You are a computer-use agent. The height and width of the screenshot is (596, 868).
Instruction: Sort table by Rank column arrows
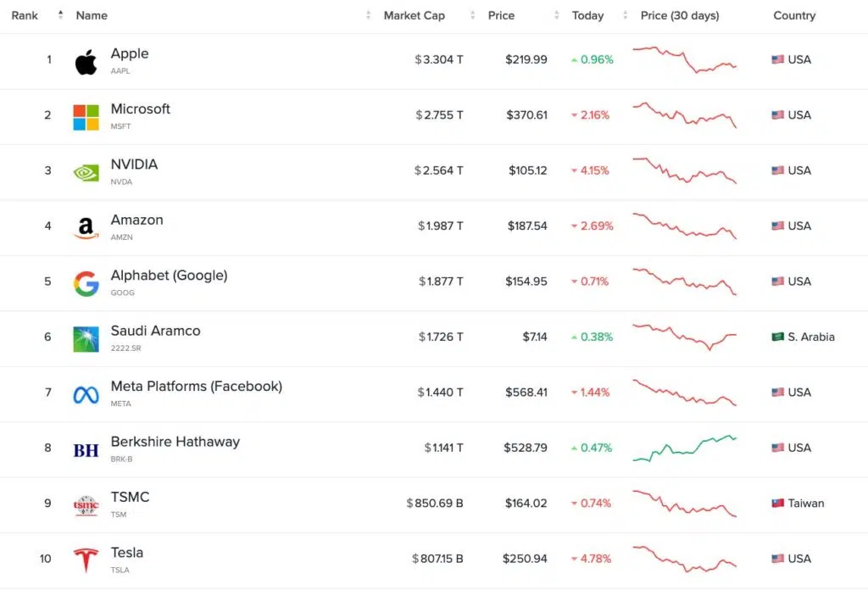point(60,15)
